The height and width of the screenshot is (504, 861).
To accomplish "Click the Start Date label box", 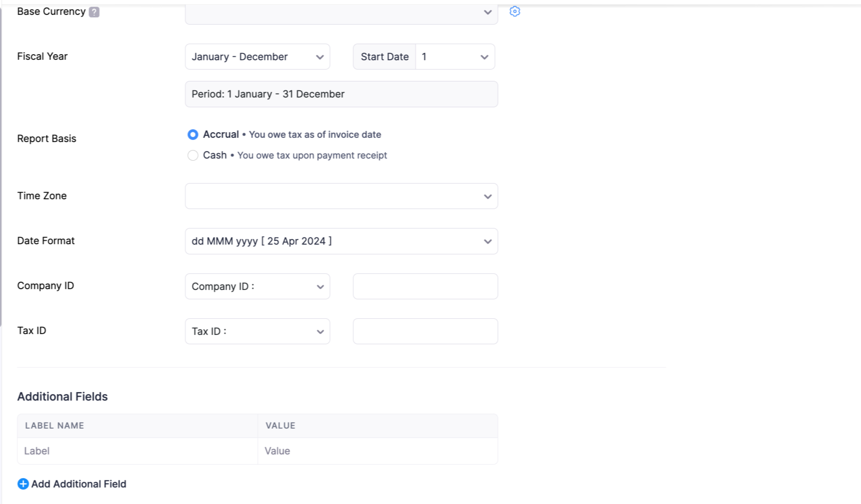I will [x=384, y=57].
